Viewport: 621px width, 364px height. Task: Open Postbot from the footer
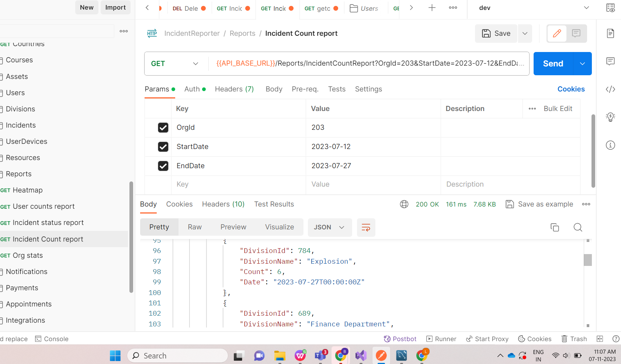(x=400, y=339)
